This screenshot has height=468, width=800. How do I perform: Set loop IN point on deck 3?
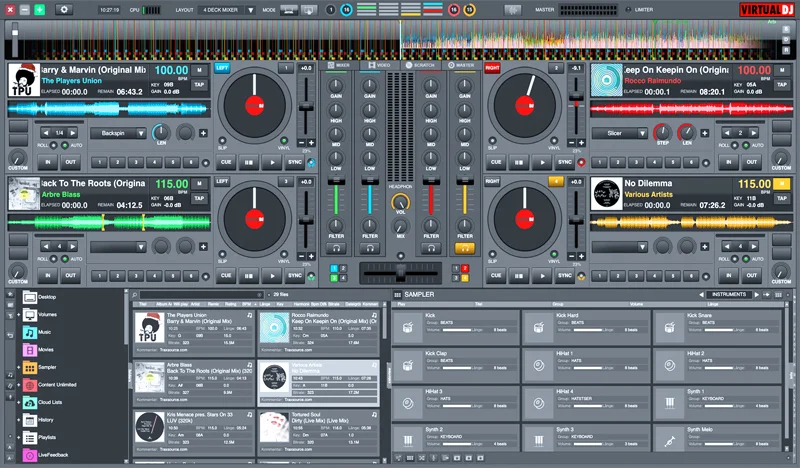pyautogui.click(x=48, y=276)
